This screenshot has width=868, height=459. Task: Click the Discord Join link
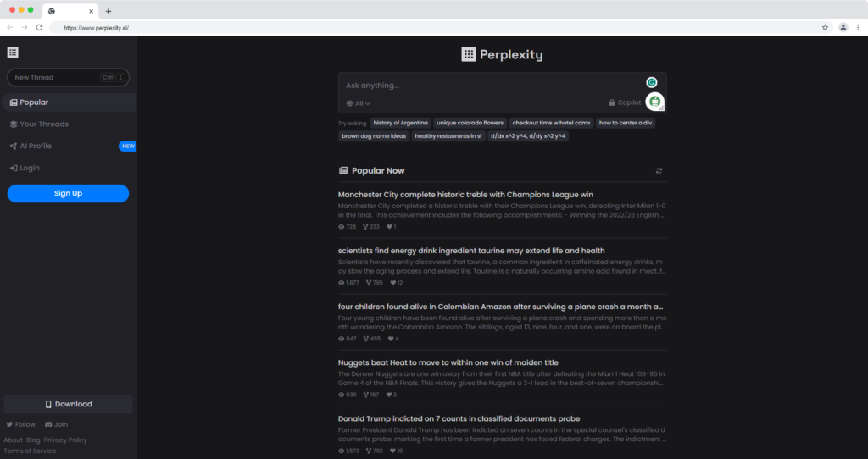(x=56, y=425)
